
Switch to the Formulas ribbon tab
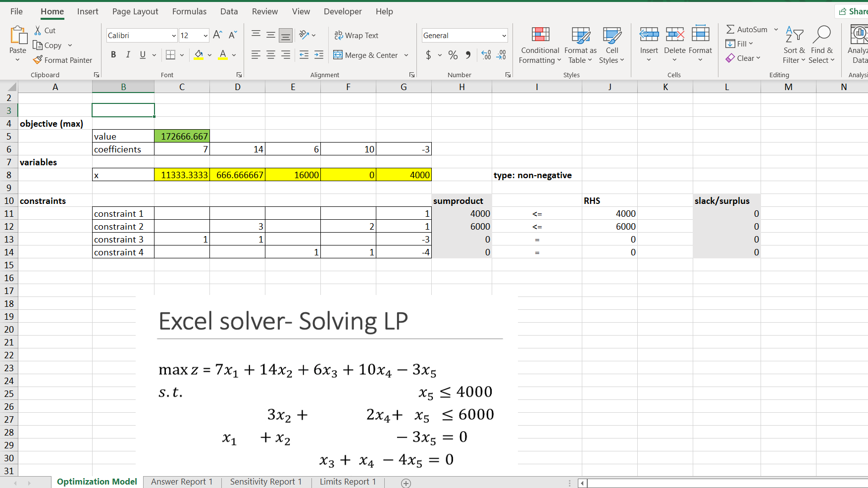189,11
